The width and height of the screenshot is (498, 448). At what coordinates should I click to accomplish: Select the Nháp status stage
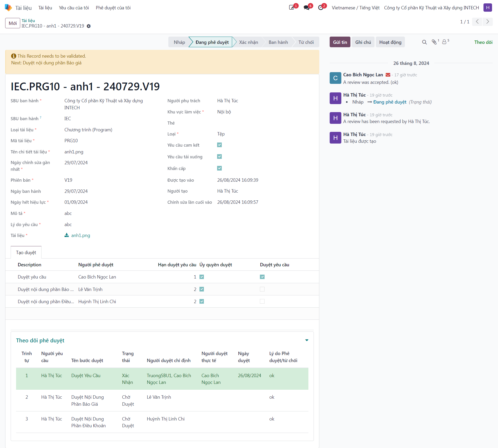179,42
